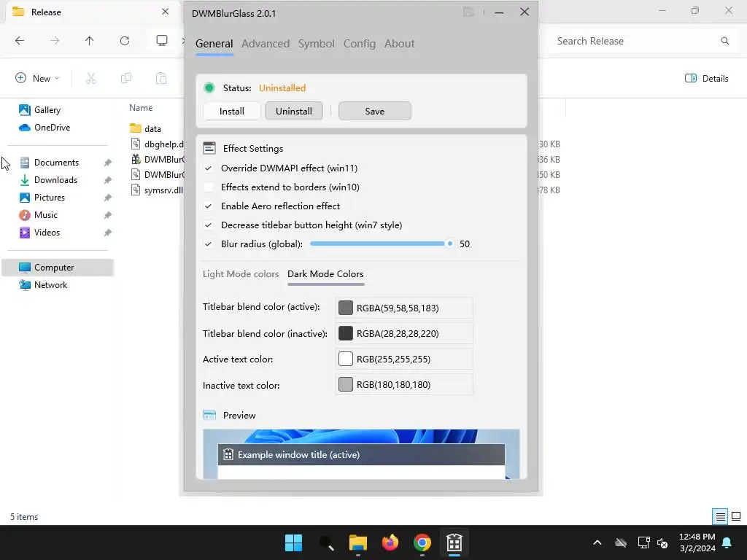This screenshot has height=560, width=747.
Task: Select the data folder
Action: 146,128
